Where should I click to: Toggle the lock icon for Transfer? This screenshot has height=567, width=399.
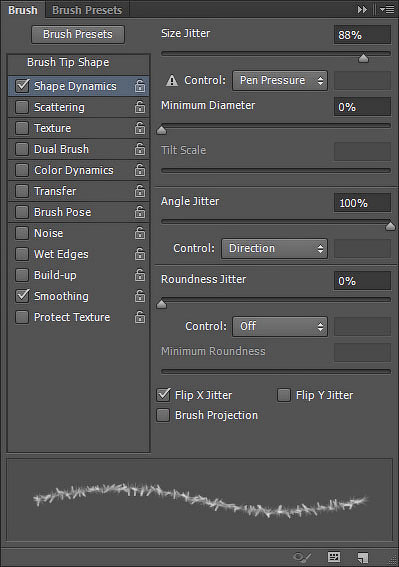140,191
